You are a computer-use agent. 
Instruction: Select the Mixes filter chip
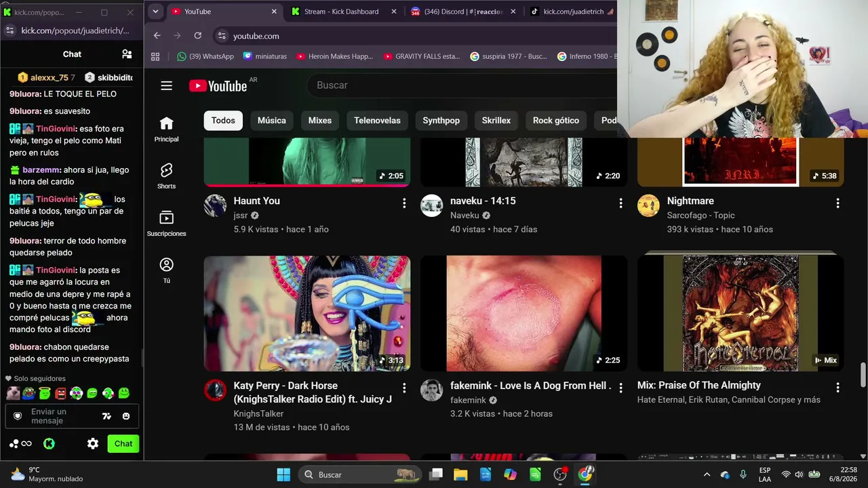[x=320, y=121]
